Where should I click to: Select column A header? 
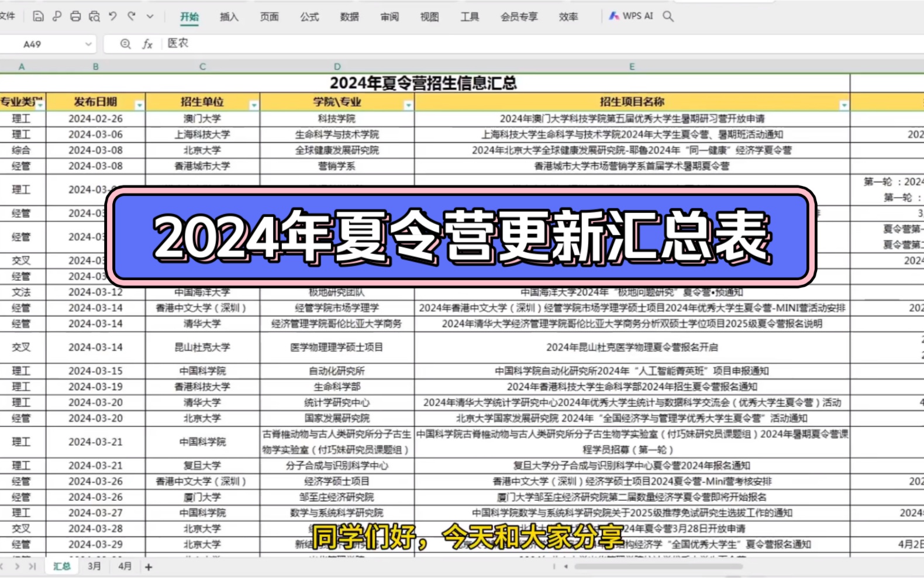click(22, 67)
